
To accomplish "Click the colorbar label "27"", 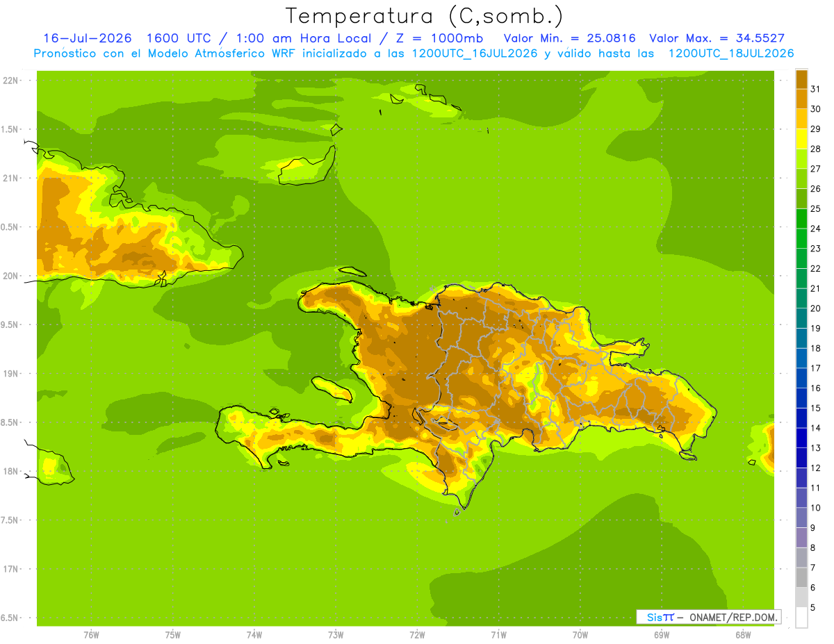I will [816, 169].
